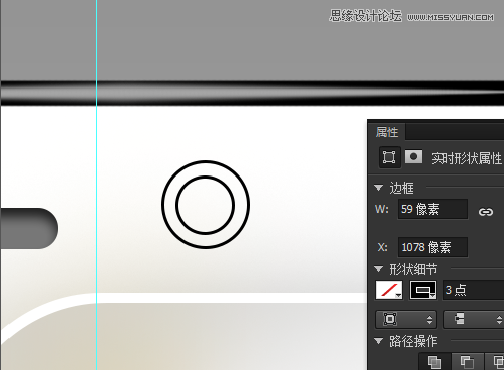Select the mask icon in properties
Viewport: 504px width, 370px height.
[413, 157]
